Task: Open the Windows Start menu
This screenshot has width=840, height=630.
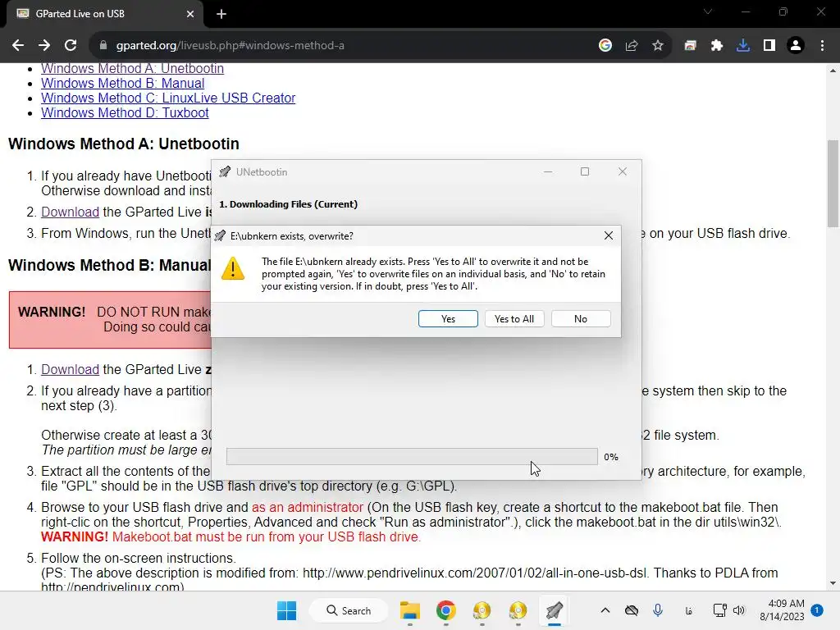Action: 286,610
